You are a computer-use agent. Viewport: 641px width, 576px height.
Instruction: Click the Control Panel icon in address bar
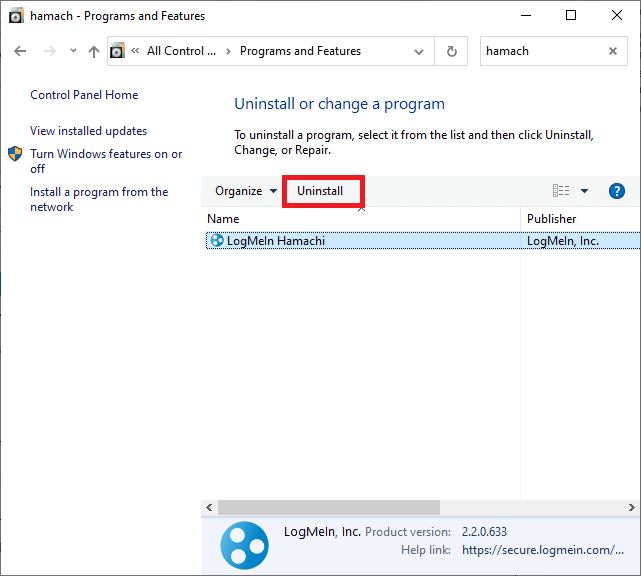pyautogui.click(x=117, y=51)
